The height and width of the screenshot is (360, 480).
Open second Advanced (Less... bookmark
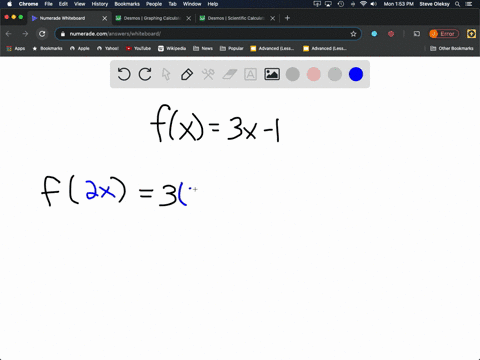(325, 48)
